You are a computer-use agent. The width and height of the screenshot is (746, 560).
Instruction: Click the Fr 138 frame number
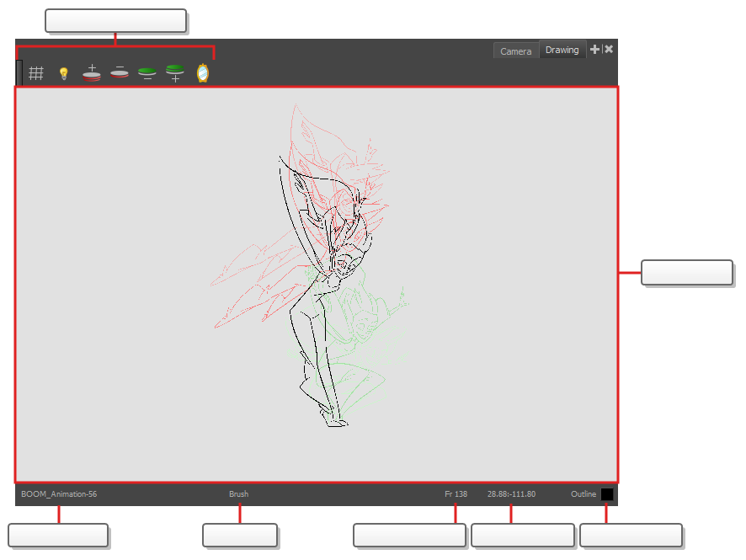click(456, 494)
